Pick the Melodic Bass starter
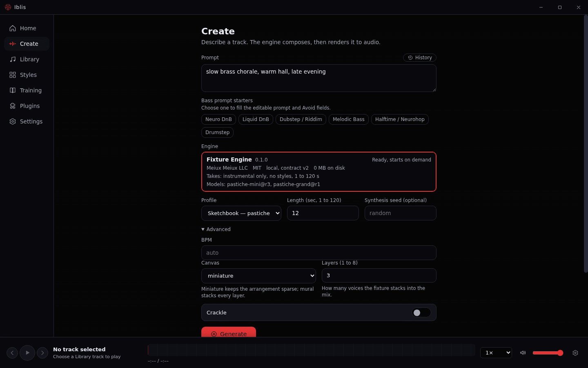This screenshot has width=588, height=368. [349, 119]
